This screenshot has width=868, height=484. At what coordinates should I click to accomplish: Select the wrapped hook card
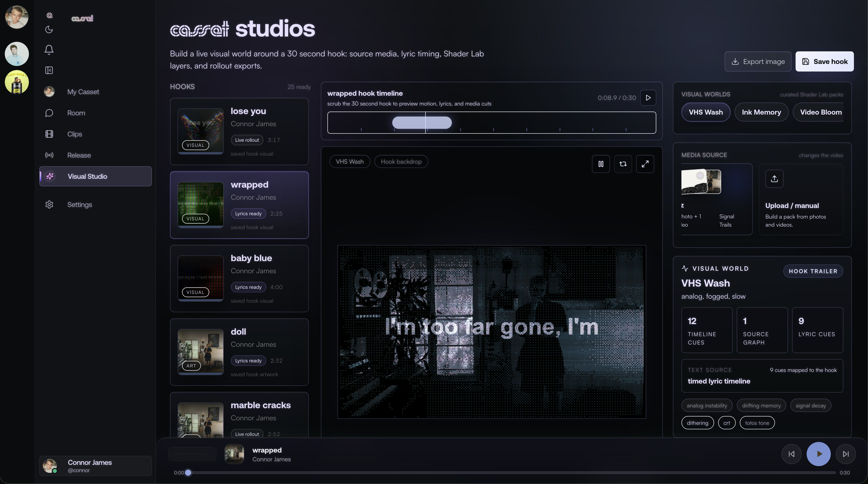239,205
